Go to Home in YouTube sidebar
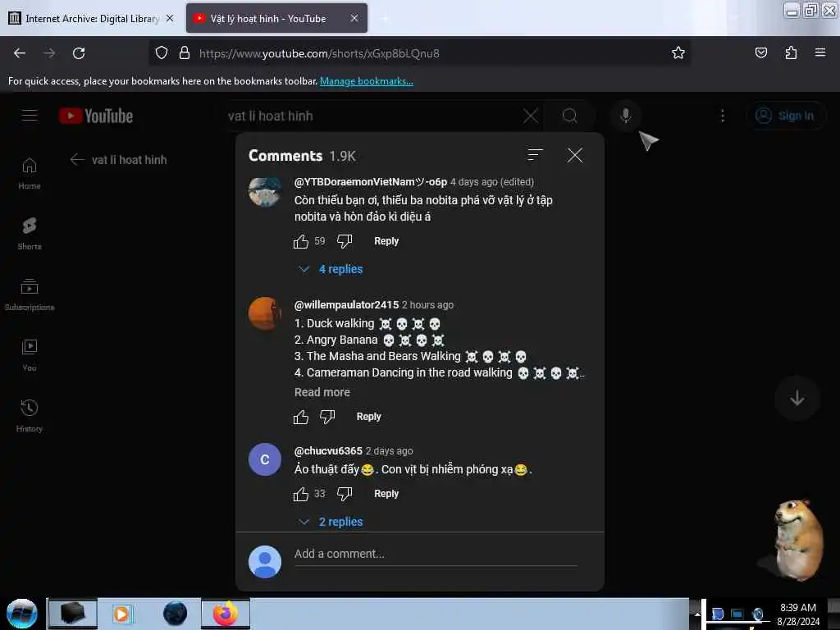This screenshot has height=630, width=840. 29,173
